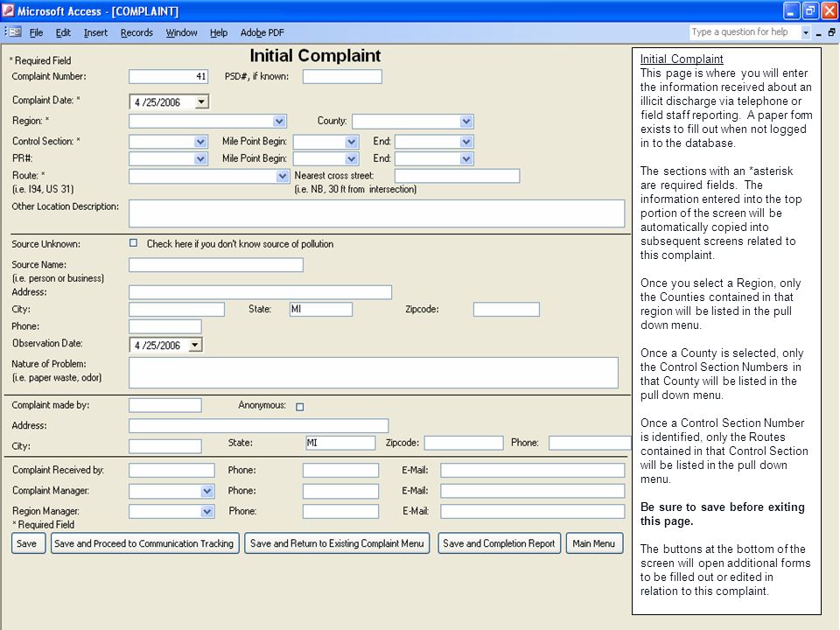Image resolution: width=840 pixels, height=630 pixels.
Task: Click Save and Return to Existing Complaint Menu
Action: [337, 543]
